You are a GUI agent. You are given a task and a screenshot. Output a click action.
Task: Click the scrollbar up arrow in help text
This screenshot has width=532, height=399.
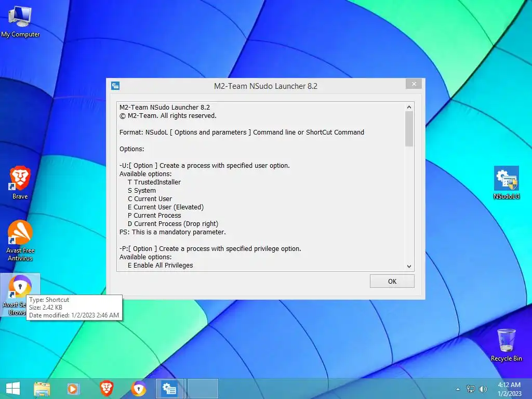(x=409, y=107)
